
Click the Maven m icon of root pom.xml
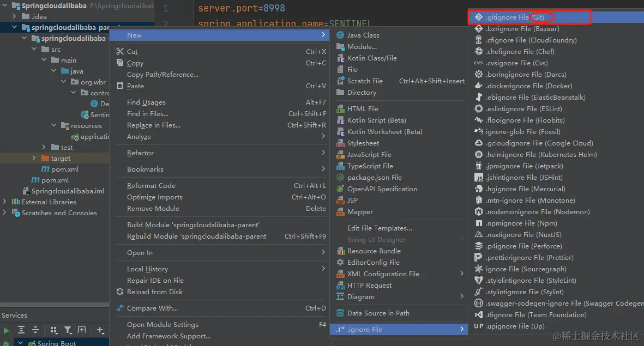pyautogui.click(x=36, y=180)
